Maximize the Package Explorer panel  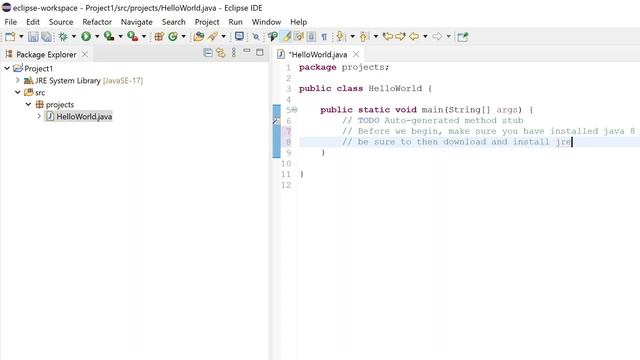click(260, 52)
